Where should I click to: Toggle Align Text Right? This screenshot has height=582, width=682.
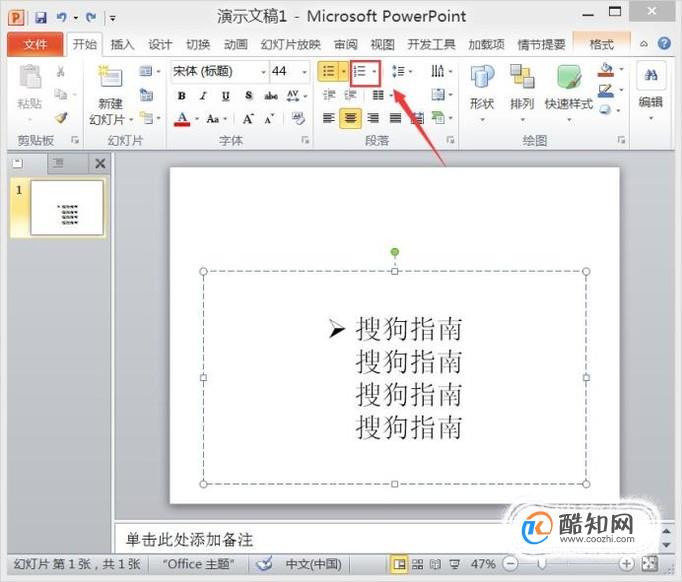click(x=373, y=118)
